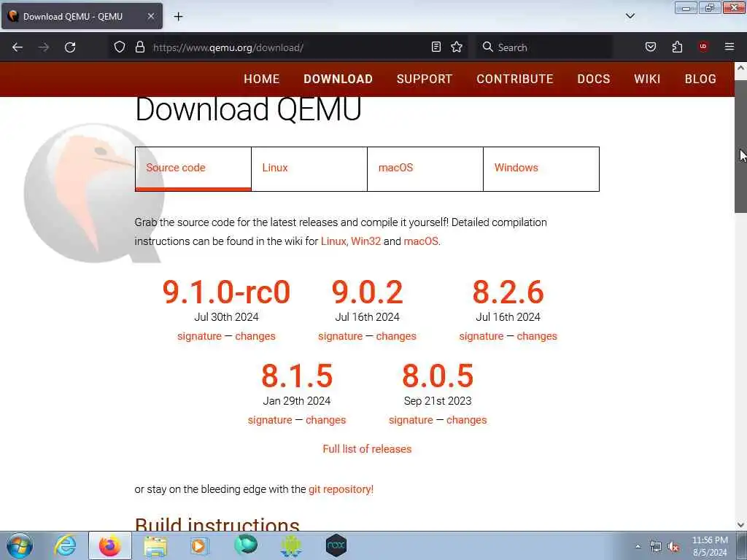The height and width of the screenshot is (560, 747).
Task: Open SUPPORT navigation item
Action: click(425, 79)
